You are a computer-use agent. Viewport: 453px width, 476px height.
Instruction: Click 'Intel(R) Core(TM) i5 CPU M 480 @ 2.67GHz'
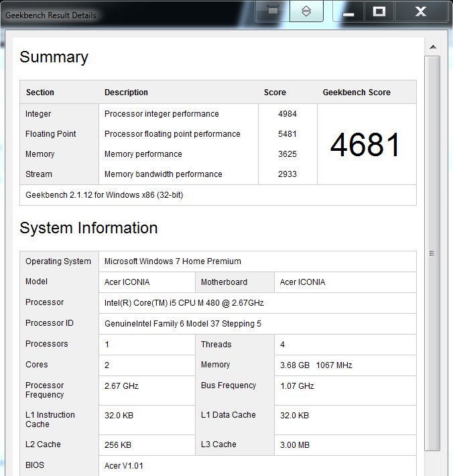pos(184,303)
